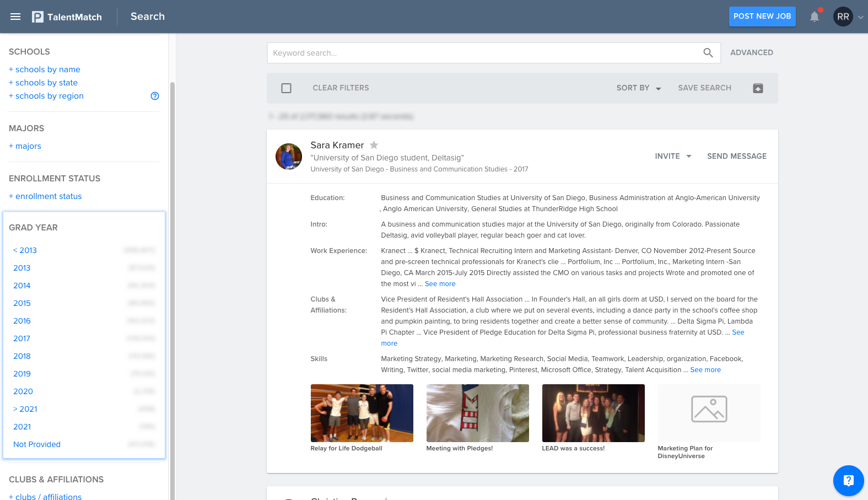Click See more under Work Experience
868x500 pixels.
click(440, 284)
